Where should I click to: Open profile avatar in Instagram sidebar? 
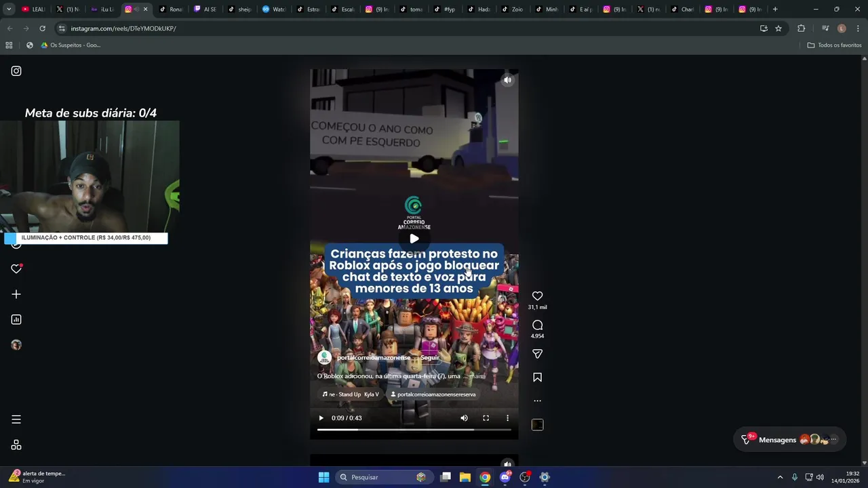coord(16,345)
